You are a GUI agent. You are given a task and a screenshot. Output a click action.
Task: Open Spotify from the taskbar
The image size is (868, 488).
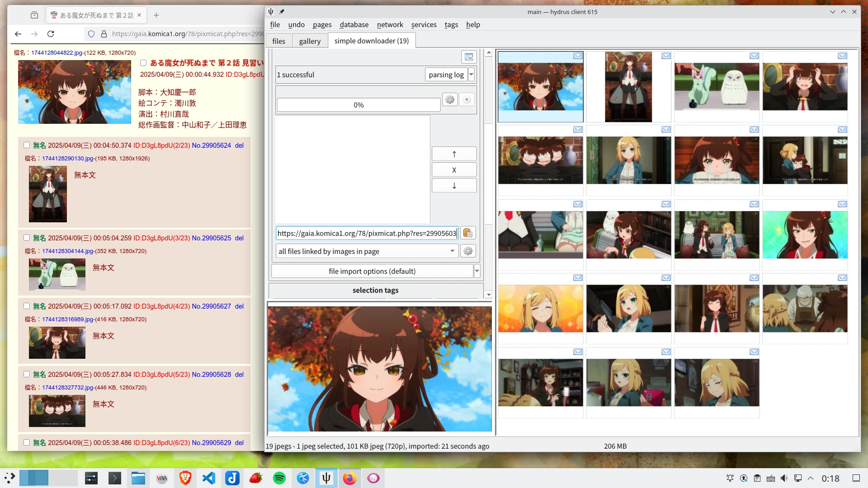(x=279, y=478)
